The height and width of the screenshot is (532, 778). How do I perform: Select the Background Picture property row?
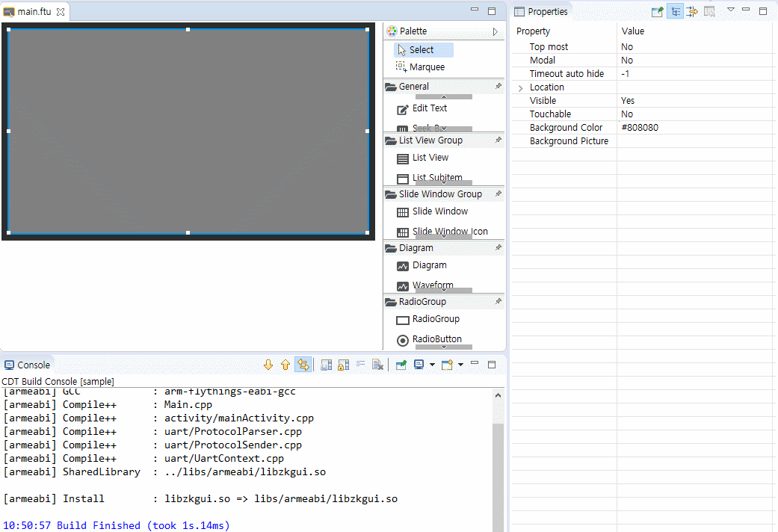[x=643, y=141]
